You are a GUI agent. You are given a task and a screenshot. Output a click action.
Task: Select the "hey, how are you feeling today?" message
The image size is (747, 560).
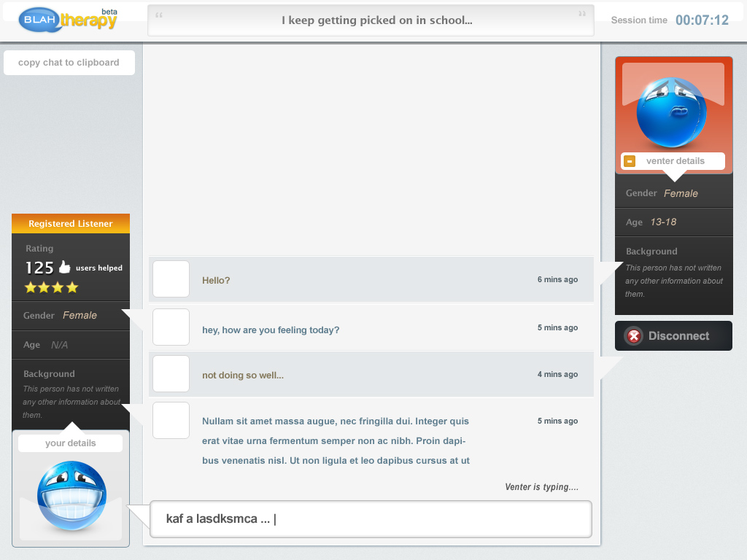[271, 330]
